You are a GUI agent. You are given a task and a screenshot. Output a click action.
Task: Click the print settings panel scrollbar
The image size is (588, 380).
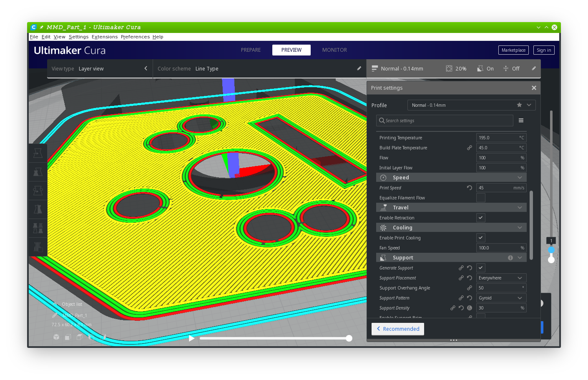pyautogui.click(x=531, y=225)
